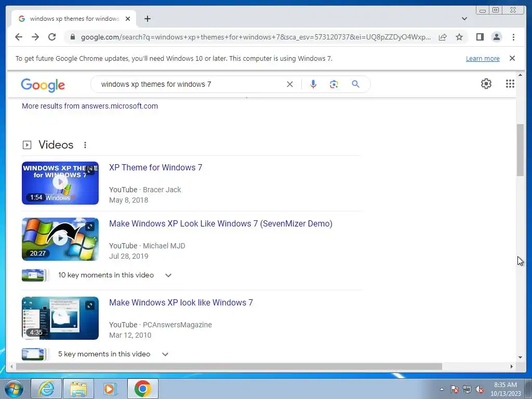
Task: Launch Internet Explorer from taskbar
Action: [x=46, y=389]
